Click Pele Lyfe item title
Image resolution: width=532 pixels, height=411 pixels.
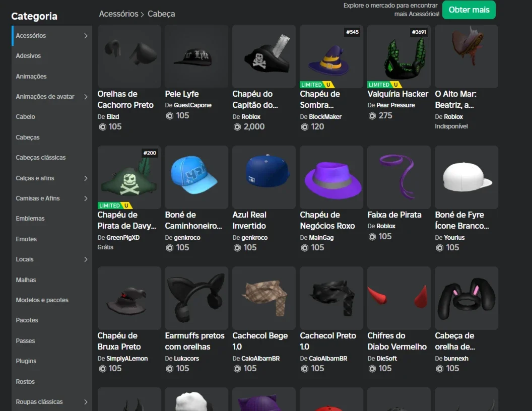[x=182, y=94]
